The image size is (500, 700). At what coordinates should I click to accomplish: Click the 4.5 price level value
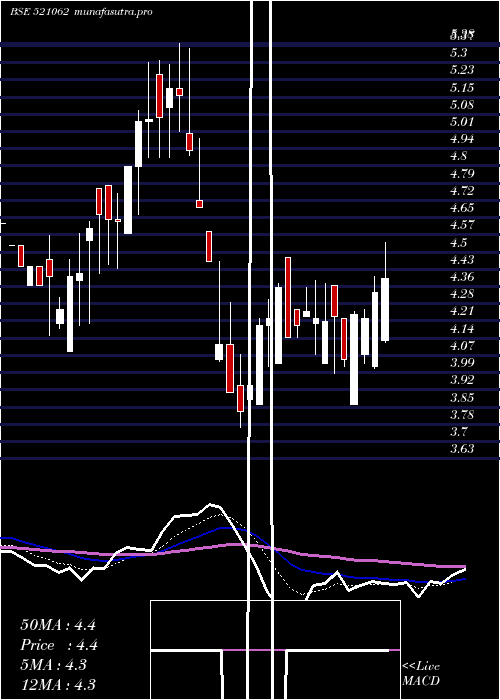pyautogui.click(x=458, y=243)
